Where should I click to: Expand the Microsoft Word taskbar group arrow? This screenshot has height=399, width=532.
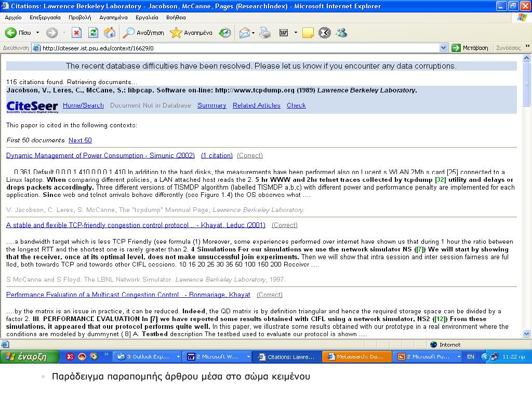click(x=248, y=356)
